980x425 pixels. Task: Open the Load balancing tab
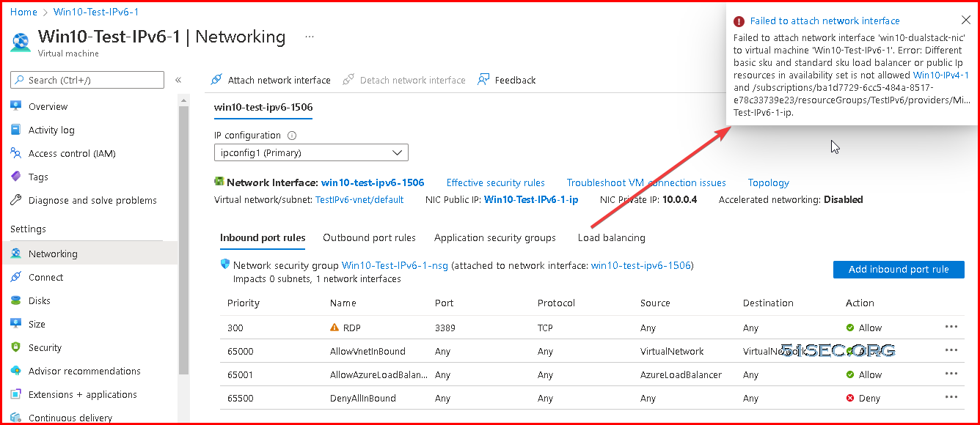click(612, 237)
